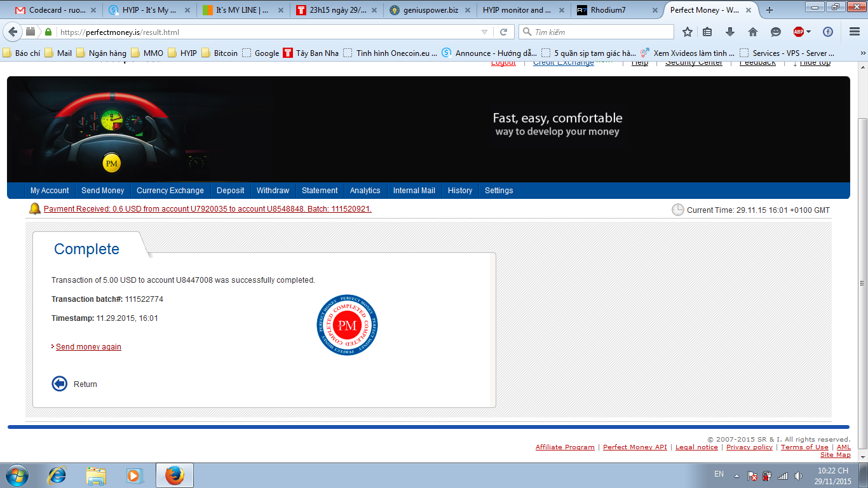Click the clock icon beside Current Time
The image size is (868, 488).
[678, 210]
